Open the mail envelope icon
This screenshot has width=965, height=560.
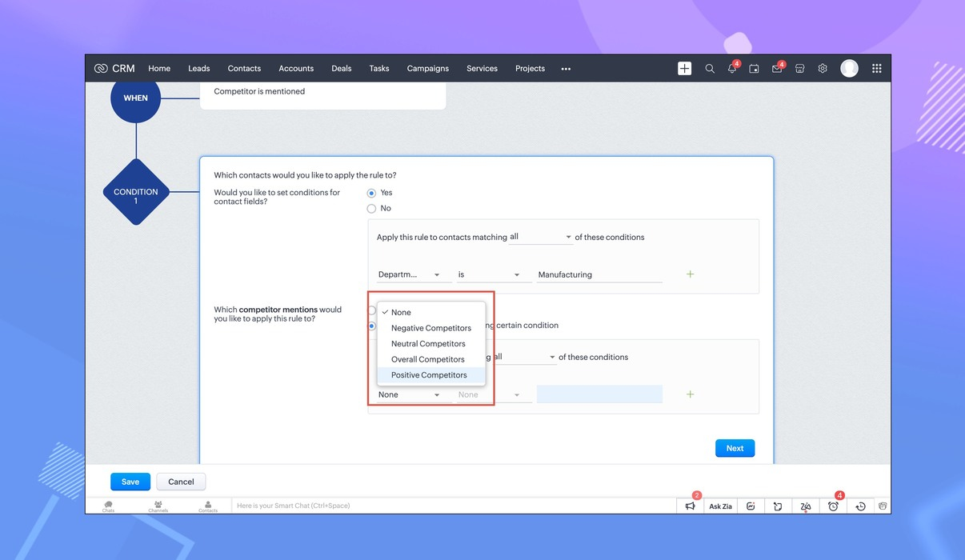tap(776, 69)
